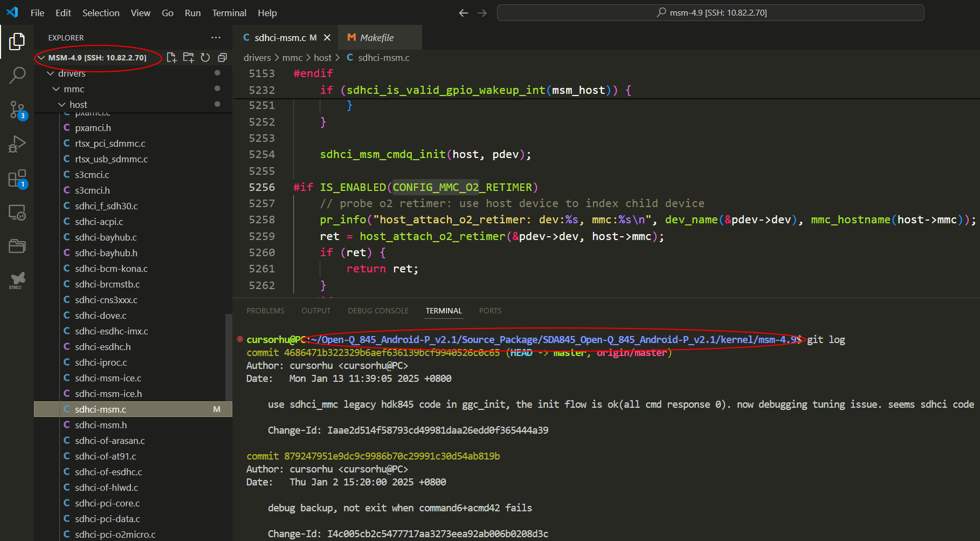Click the New File icon in Explorer

tap(171, 58)
